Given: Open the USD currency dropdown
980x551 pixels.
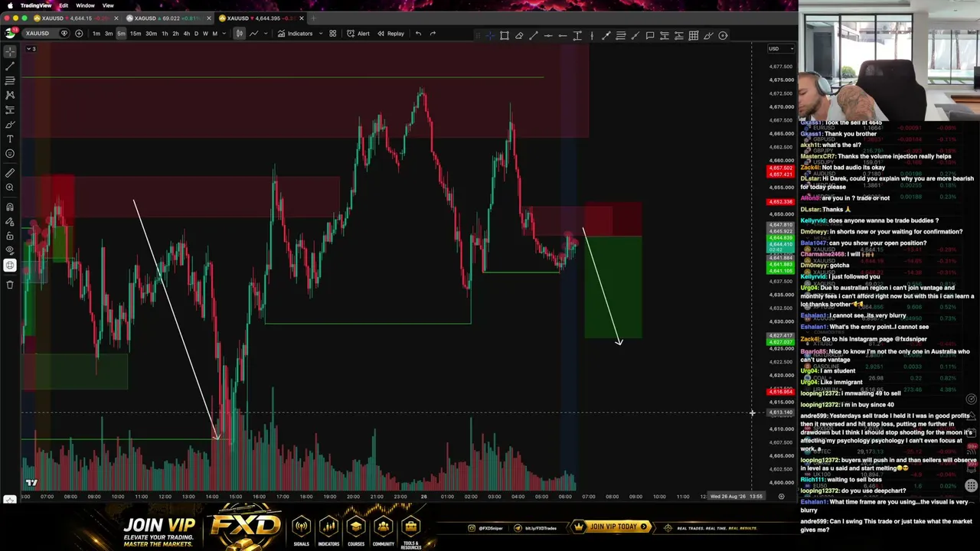Looking at the screenshot, I should click(x=781, y=49).
